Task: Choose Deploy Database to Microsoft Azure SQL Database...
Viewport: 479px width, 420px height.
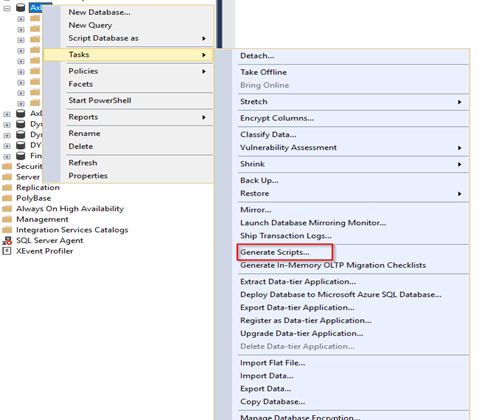Action: point(342,295)
